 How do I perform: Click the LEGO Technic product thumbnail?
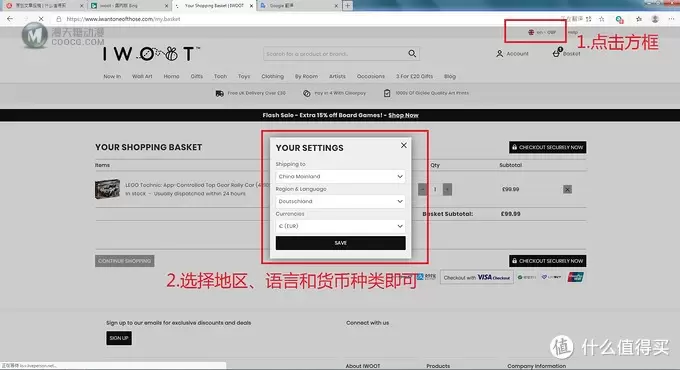pyautogui.click(x=107, y=189)
